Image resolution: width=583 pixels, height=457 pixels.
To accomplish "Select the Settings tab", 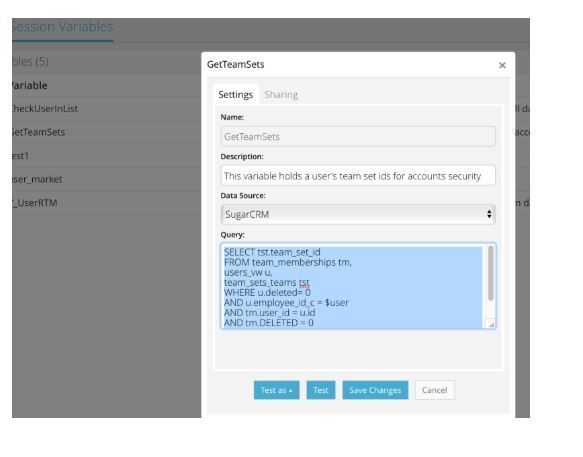I will (236, 95).
